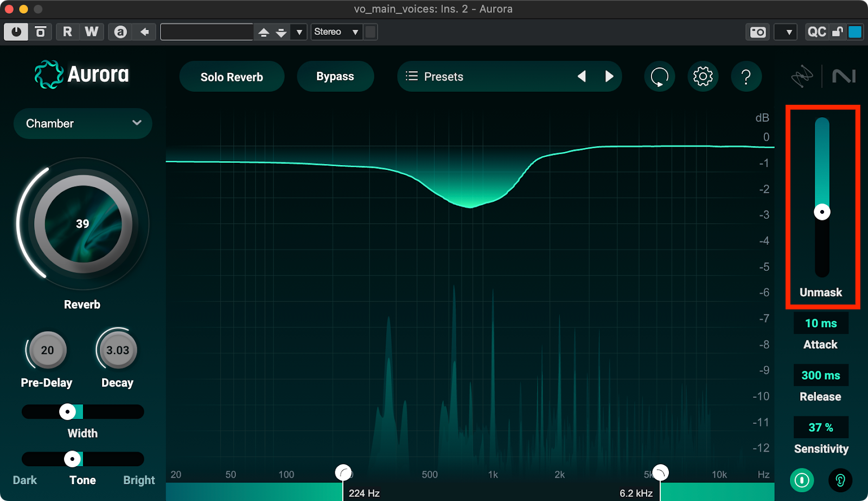Click the blue square indicator top right

click(x=855, y=32)
